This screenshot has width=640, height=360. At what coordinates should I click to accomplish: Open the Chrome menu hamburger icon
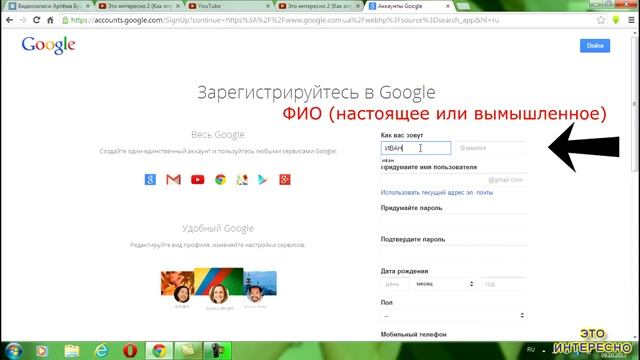pos(631,20)
